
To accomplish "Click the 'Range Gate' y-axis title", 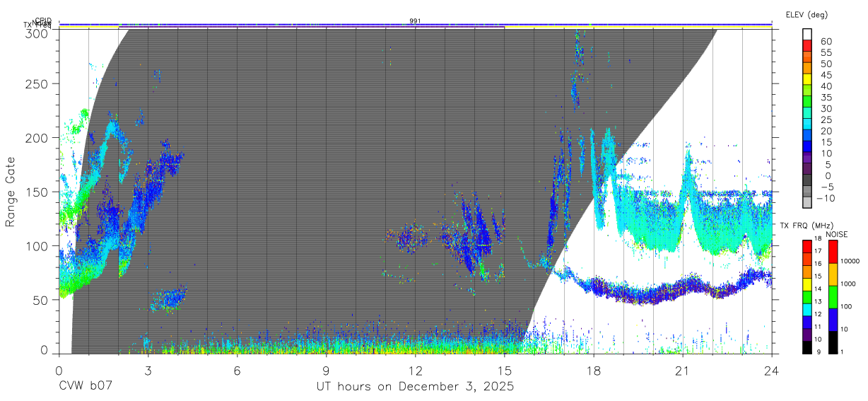I will click(x=11, y=192).
